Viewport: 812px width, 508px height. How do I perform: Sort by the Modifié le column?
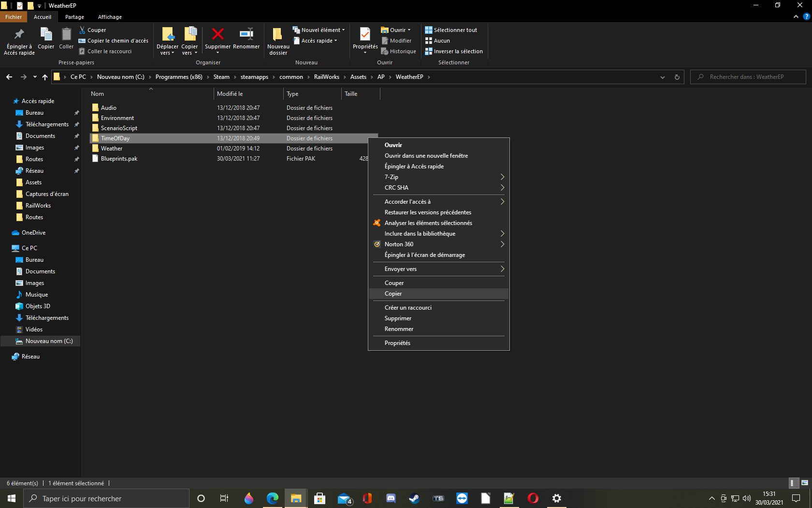coord(248,94)
